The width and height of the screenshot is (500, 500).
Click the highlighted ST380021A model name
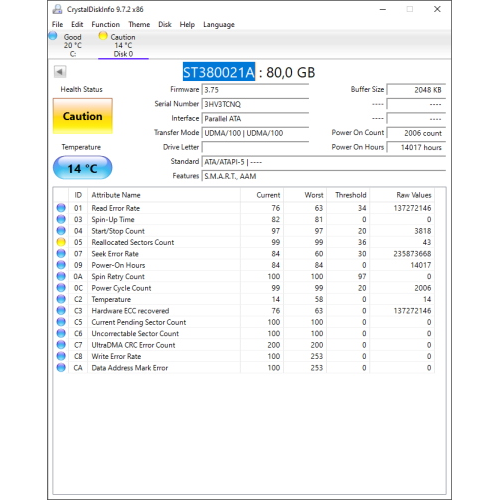[219, 72]
